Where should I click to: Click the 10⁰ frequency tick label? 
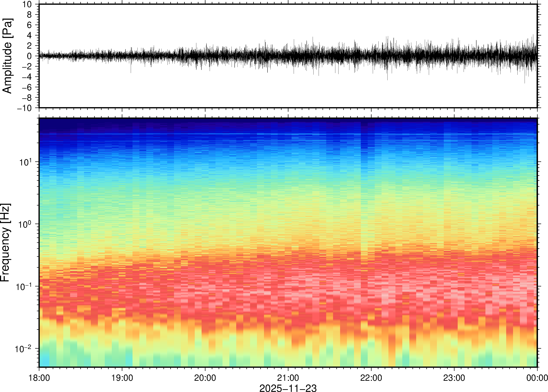click(25, 224)
